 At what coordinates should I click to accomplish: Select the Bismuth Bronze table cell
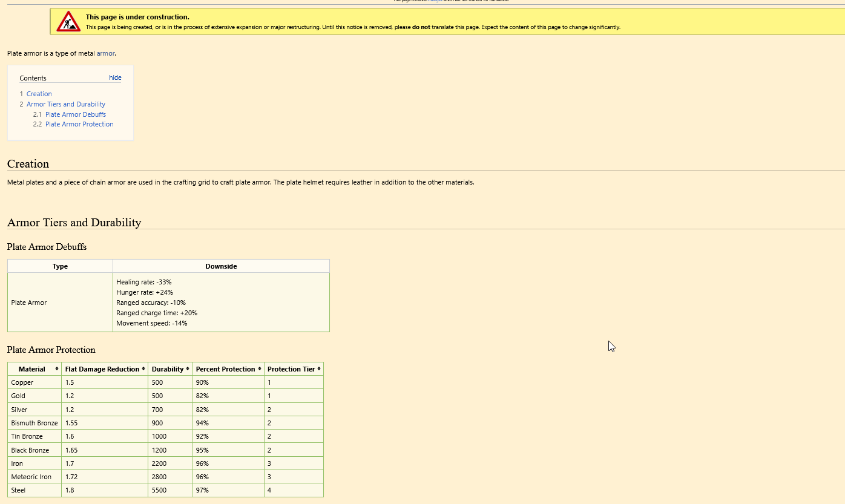click(x=35, y=423)
